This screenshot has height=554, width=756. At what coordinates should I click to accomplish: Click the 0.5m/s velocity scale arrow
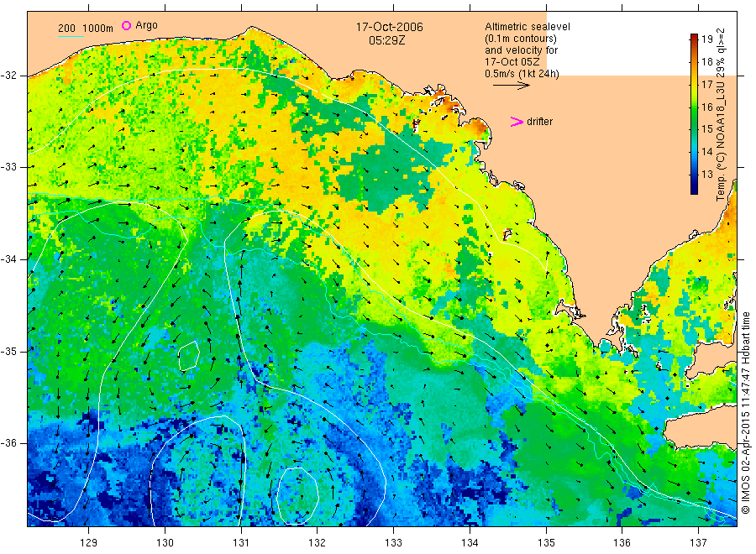pyautogui.click(x=511, y=86)
